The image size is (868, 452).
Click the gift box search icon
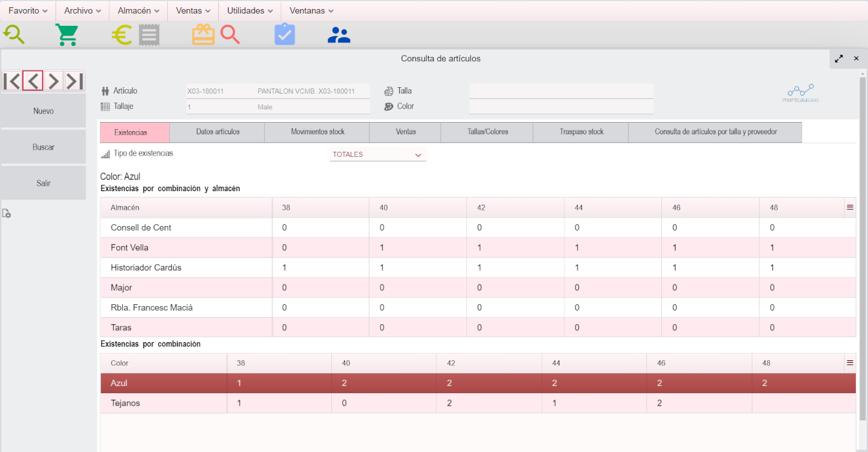click(216, 35)
